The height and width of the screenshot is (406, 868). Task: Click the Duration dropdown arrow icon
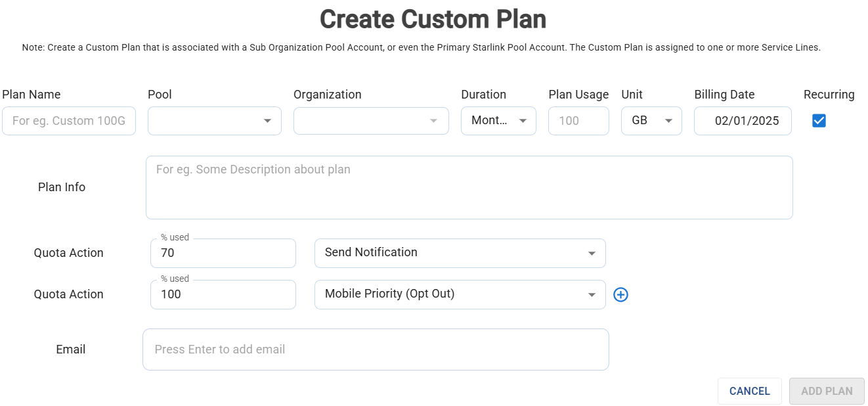click(523, 121)
